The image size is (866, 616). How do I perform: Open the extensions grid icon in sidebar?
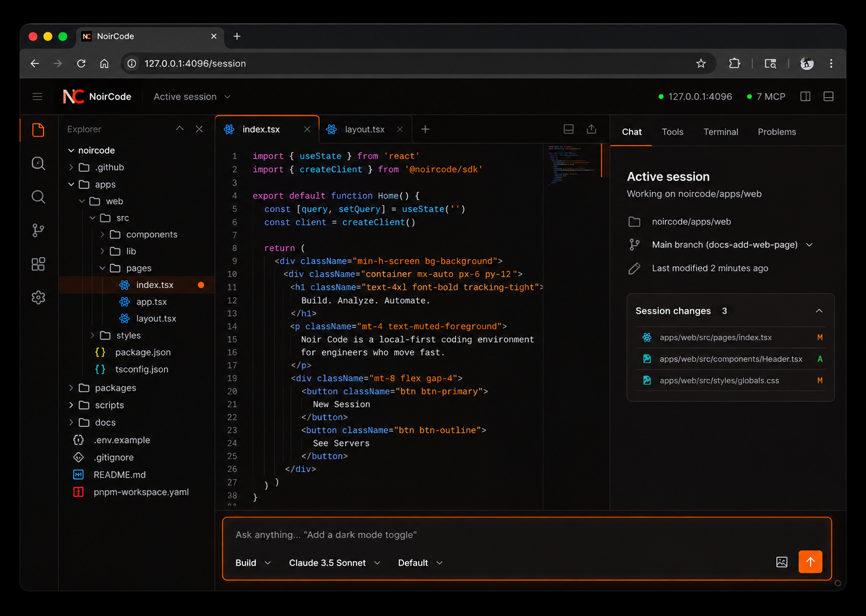point(38,264)
